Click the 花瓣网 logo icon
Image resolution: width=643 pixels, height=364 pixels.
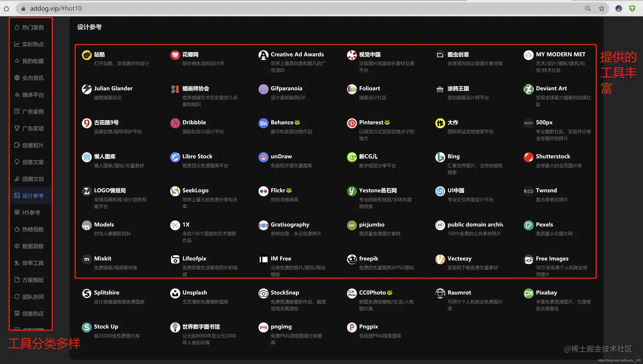(x=175, y=55)
